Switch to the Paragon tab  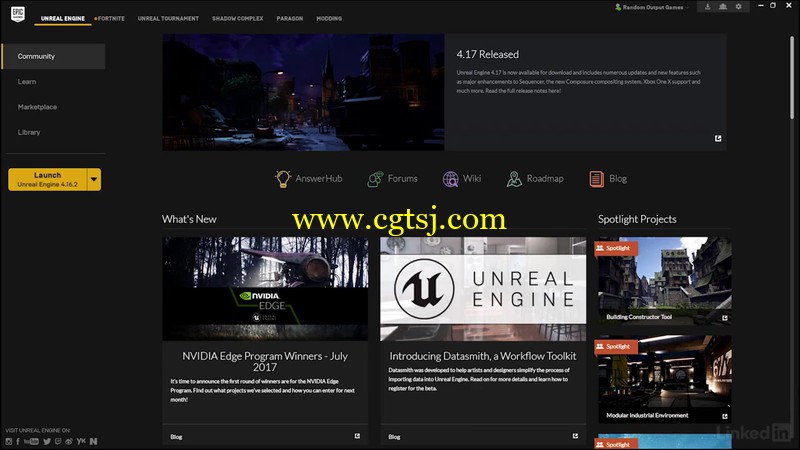pos(290,18)
